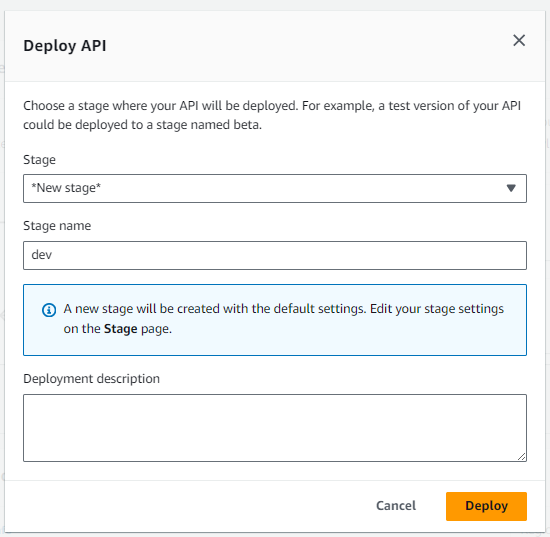Select the *New stage* text in combo box
The width and height of the screenshot is (550, 537).
pos(66,188)
